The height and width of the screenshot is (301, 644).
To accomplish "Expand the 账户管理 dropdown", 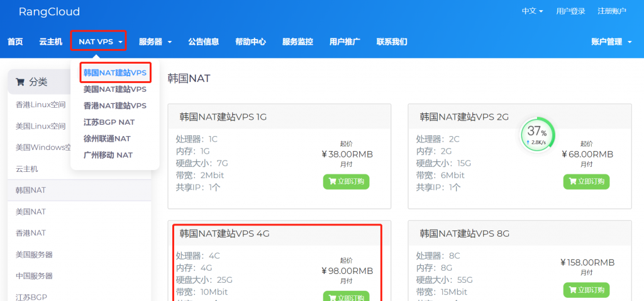I will point(611,42).
